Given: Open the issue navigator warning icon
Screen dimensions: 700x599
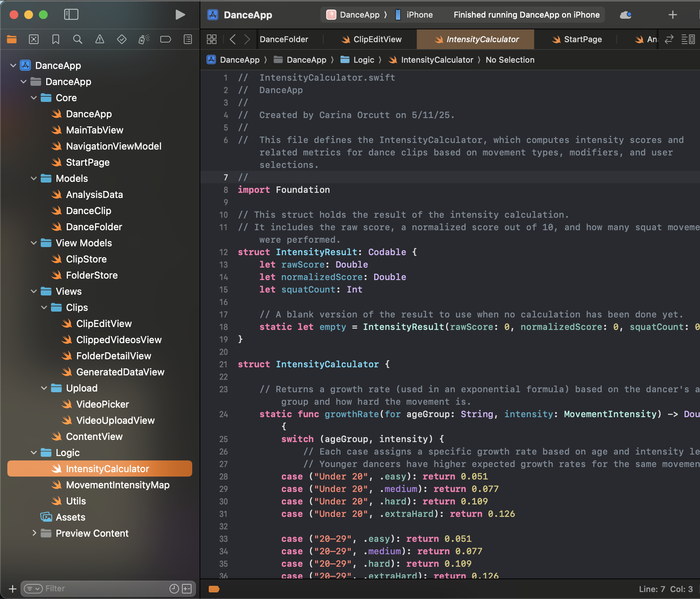Looking at the screenshot, I should (x=100, y=39).
